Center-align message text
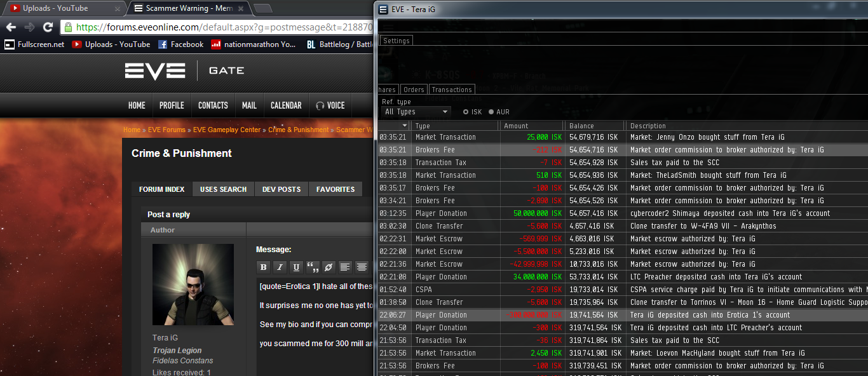Image resolution: width=868 pixels, height=376 pixels. 362,267
